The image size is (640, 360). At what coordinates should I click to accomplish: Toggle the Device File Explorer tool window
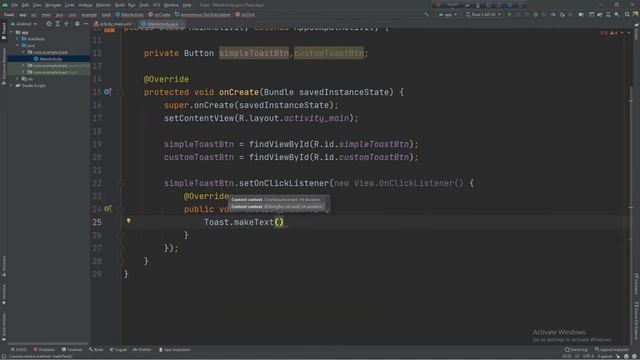click(636, 322)
